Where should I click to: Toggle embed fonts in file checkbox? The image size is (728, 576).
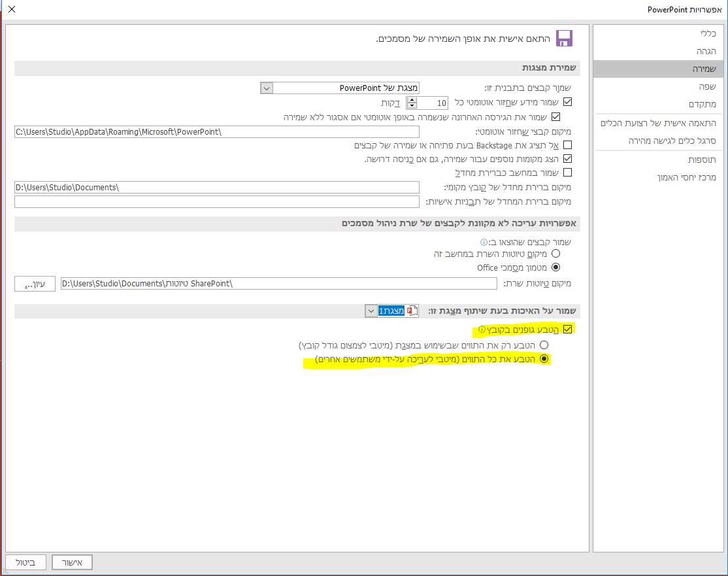click(x=567, y=330)
